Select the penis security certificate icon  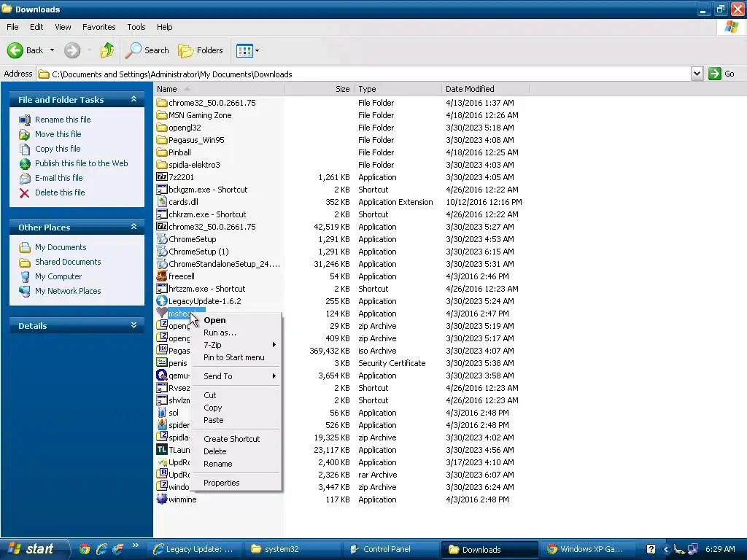pyautogui.click(x=162, y=362)
